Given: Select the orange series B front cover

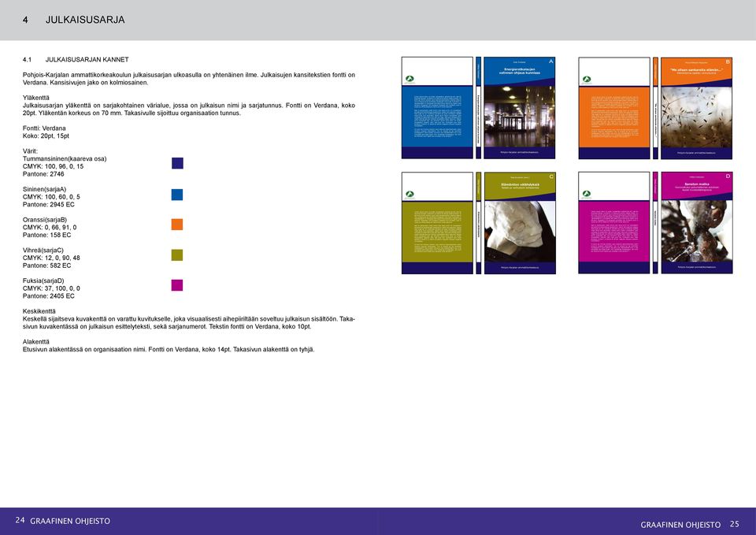Looking at the screenshot, I should coord(696,108).
